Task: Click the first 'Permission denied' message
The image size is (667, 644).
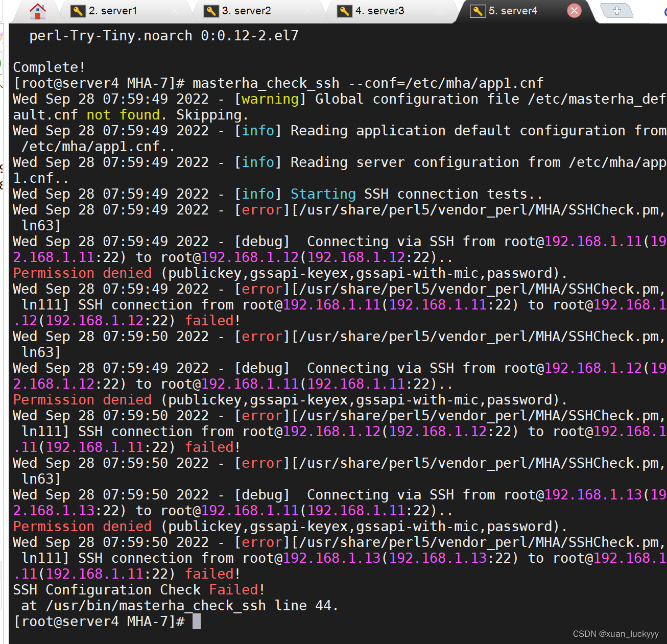Action: [x=83, y=273]
